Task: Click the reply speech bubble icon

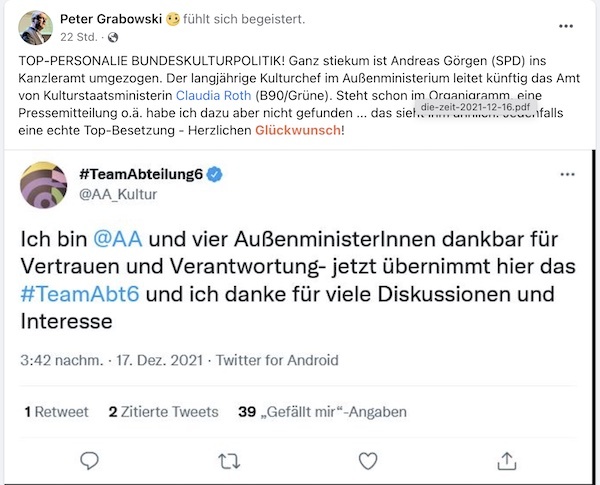Action: pyautogui.click(x=89, y=460)
